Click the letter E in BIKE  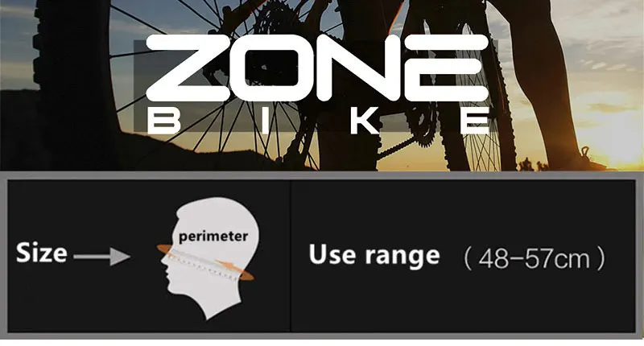475,121
